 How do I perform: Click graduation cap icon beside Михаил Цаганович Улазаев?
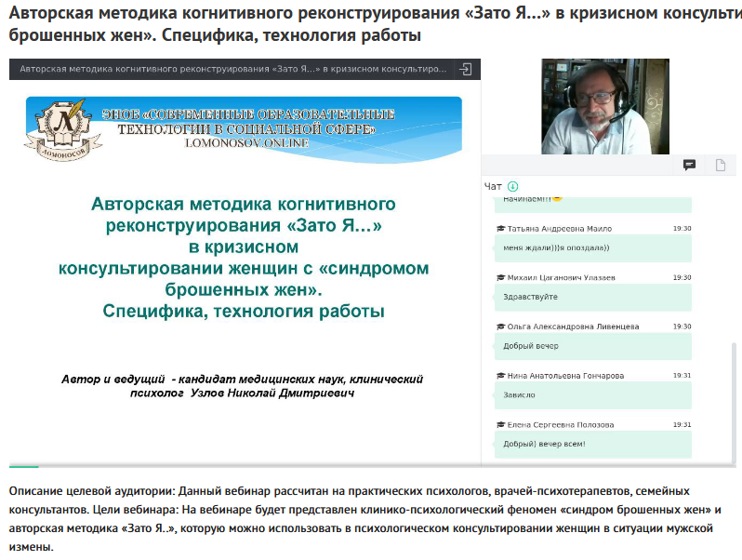pyautogui.click(x=500, y=278)
